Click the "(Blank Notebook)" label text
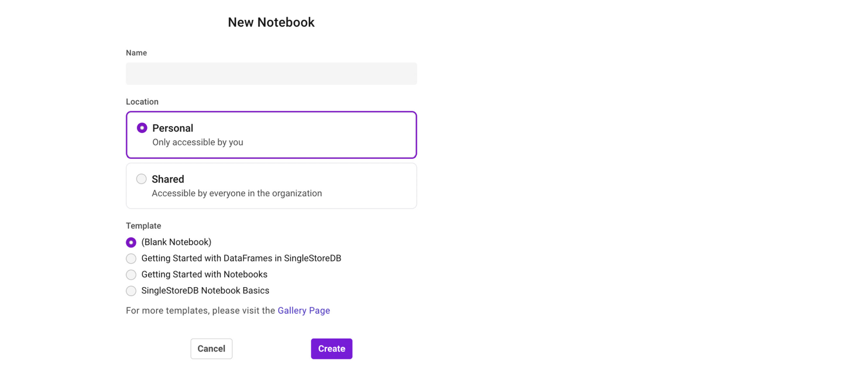Viewport: 868px width, 373px height. pyautogui.click(x=176, y=242)
